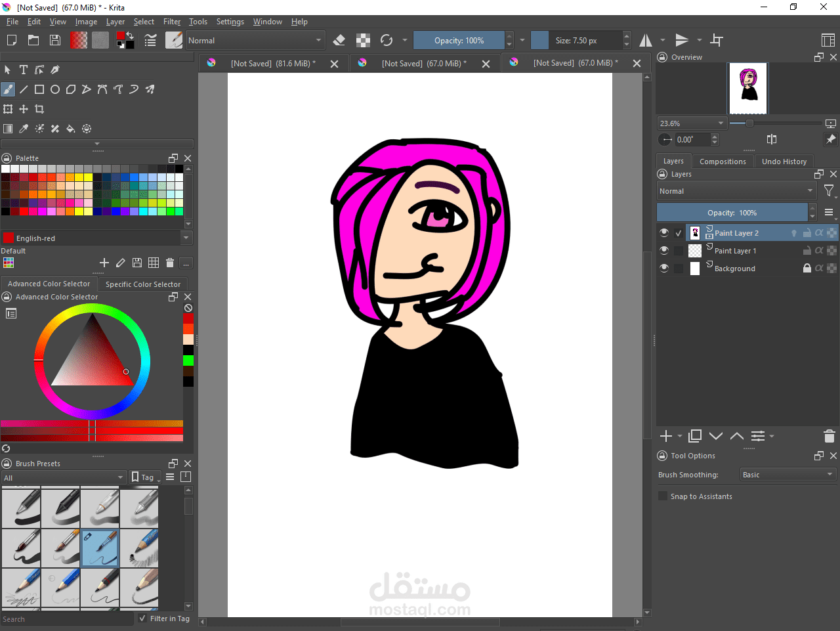Add a new layer with plus icon

pyautogui.click(x=666, y=436)
